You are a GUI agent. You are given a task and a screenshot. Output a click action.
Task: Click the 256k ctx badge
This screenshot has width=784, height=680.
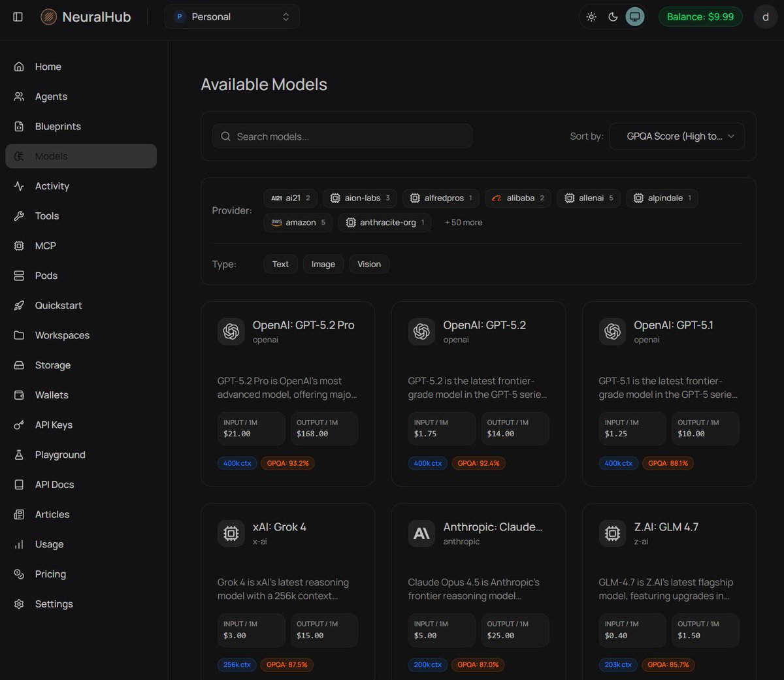click(x=237, y=665)
